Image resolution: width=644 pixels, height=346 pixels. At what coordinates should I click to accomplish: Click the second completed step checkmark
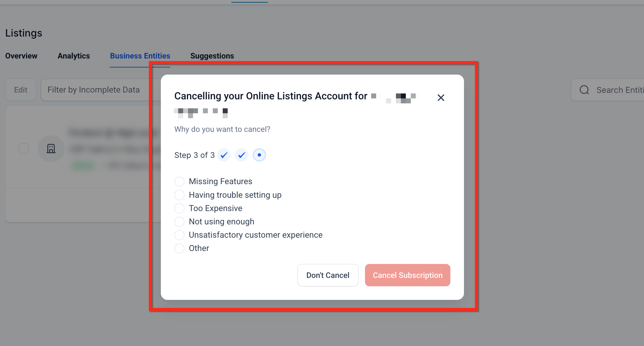[x=242, y=155]
